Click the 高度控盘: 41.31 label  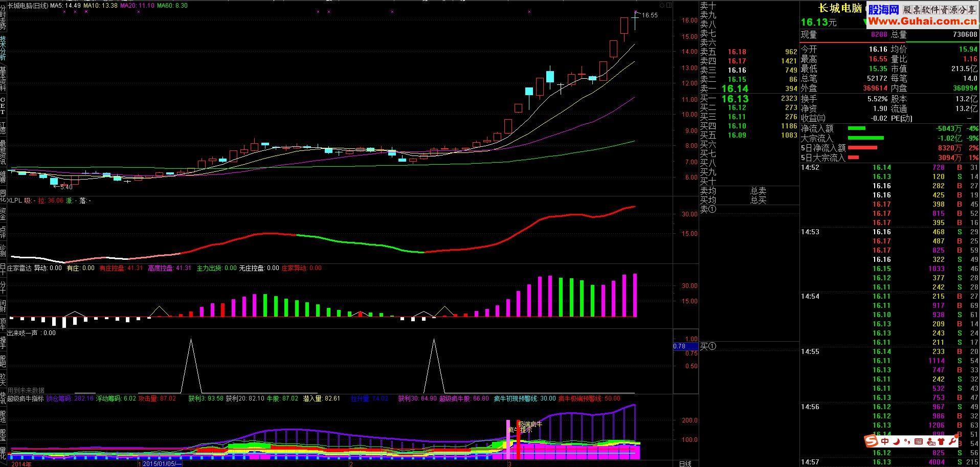(169, 268)
